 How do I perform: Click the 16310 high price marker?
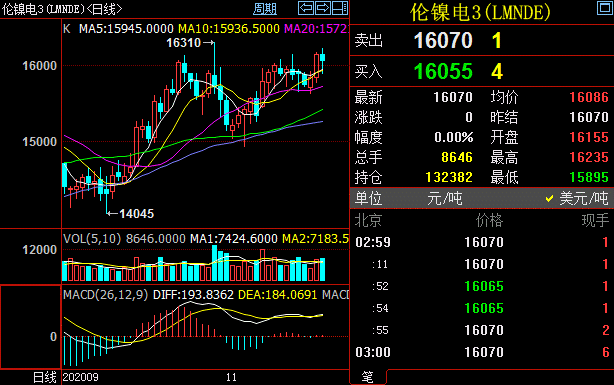pyautogui.click(x=184, y=43)
